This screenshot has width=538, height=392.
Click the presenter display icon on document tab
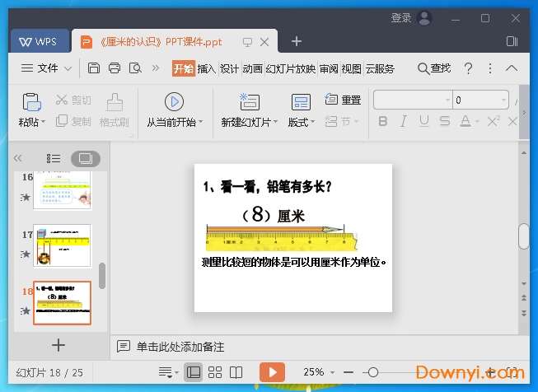point(247,42)
